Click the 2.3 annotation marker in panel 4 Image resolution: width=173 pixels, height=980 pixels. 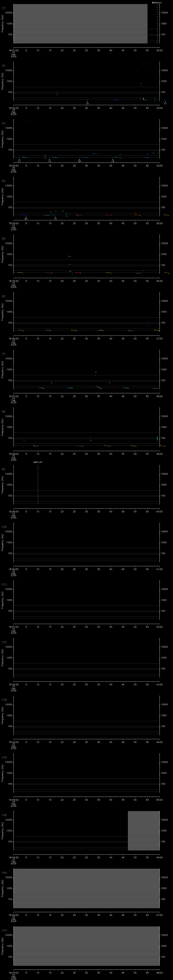(x=26, y=219)
